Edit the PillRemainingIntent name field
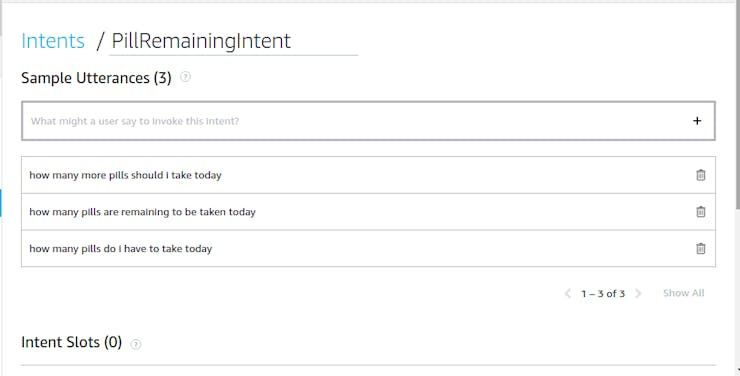Viewport: 740px width, 376px height. pyautogui.click(x=234, y=42)
